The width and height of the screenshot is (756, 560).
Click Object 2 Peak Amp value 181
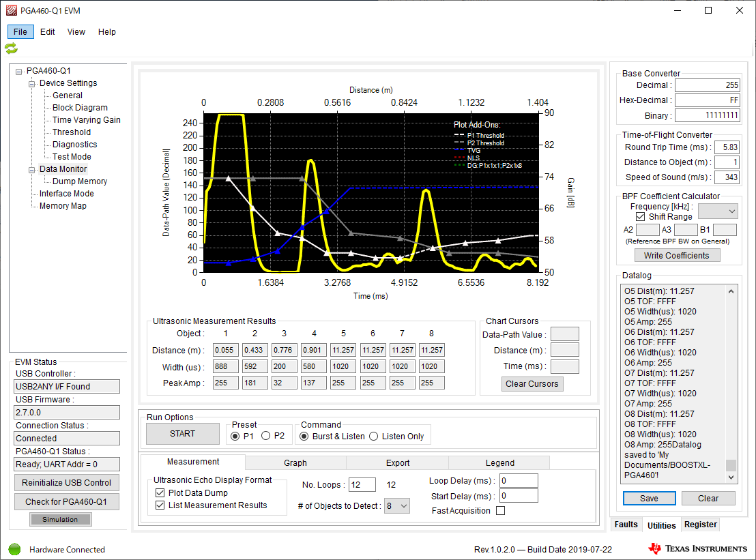pos(255,383)
